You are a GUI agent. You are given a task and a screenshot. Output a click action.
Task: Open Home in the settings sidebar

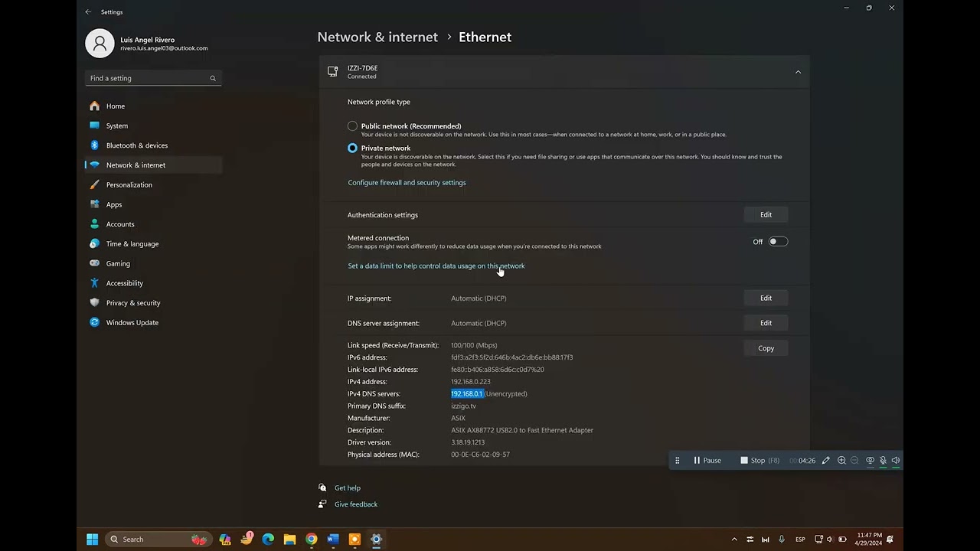coord(153,106)
